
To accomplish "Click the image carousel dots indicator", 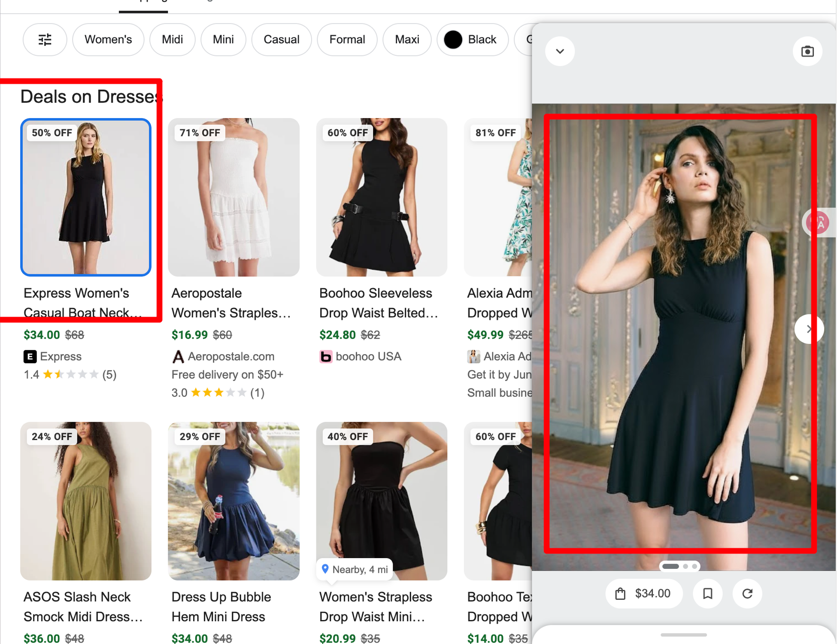I will [x=680, y=566].
